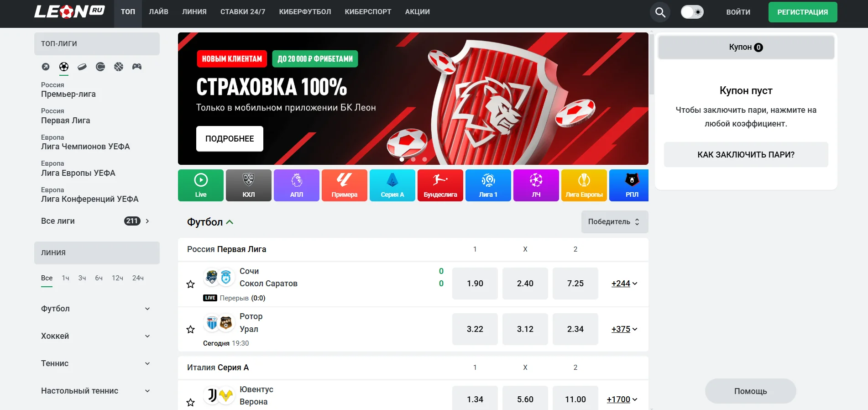The width and height of the screenshot is (868, 410).
Task: Select esports gamepad icon in top leagues
Action: 137,67
